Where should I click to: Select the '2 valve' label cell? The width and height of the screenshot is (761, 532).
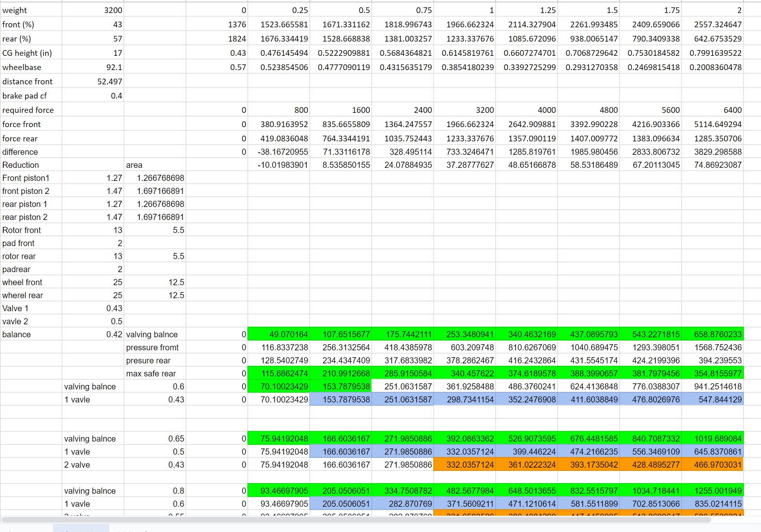coord(93,465)
